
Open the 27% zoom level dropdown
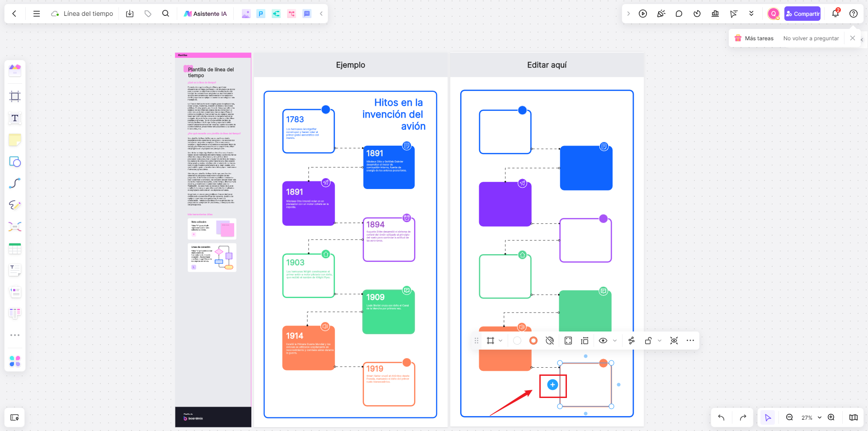[x=811, y=418]
